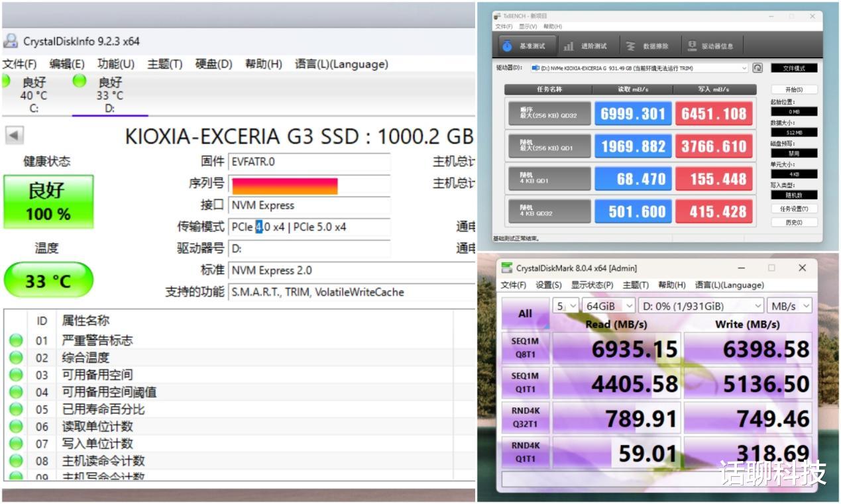The width and height of the screenshot is (841, 504).
Task: Click the back arrow beside the KIOXIA disk title
Action: click(15, 135)
